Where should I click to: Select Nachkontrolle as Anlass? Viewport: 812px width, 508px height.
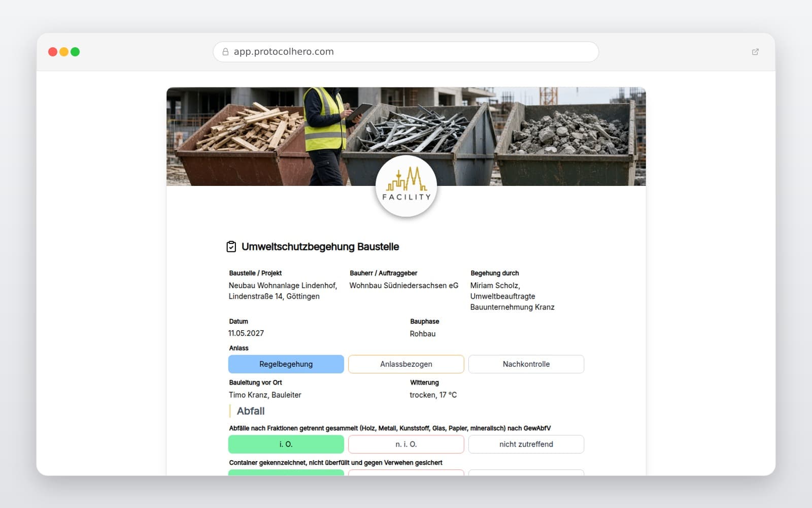coord(526,364)
